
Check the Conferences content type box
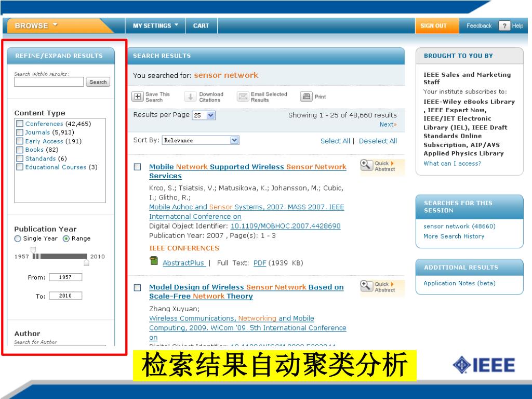(x=20, y=124)
